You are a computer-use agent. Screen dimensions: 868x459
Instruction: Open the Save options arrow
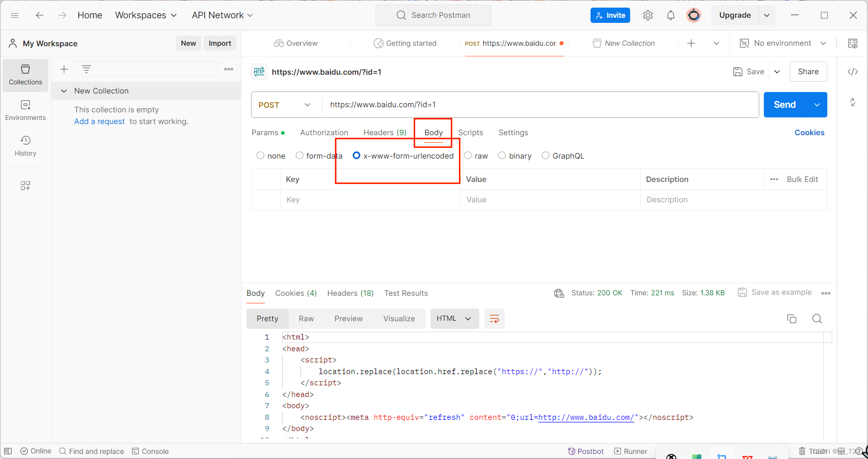coord(777,72)
